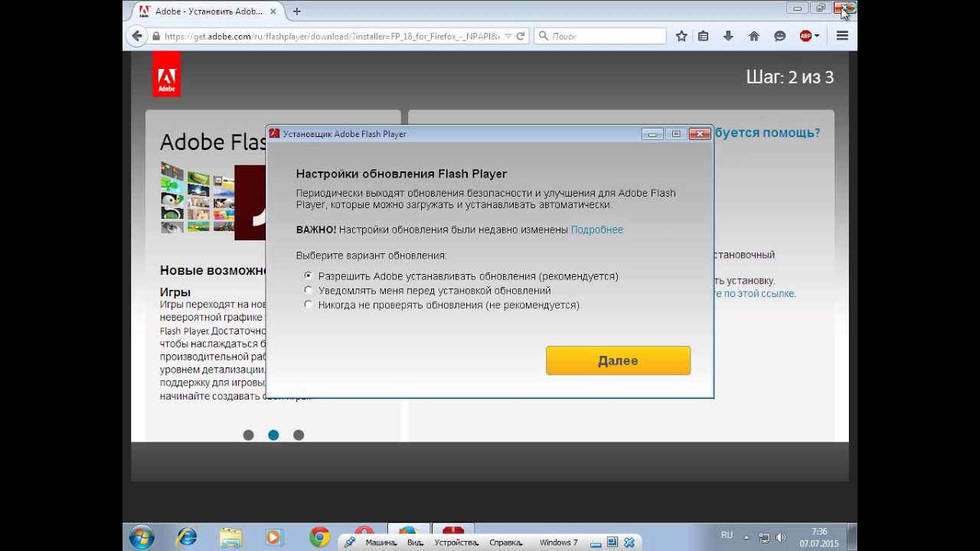Click the Adobe logo on the page

(167, 74)
